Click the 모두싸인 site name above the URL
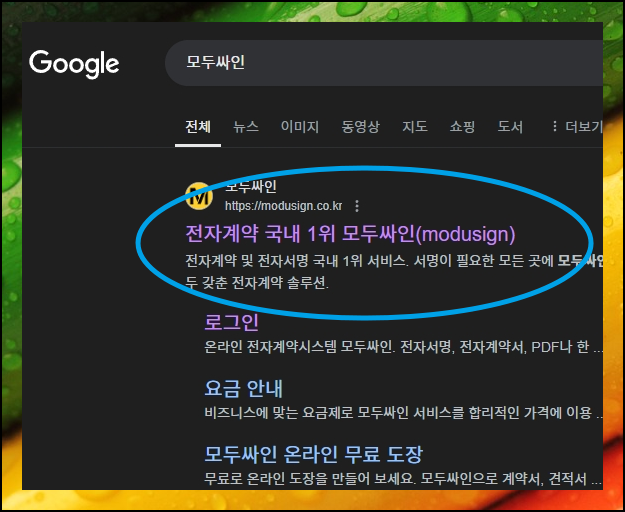 point(251,186)
